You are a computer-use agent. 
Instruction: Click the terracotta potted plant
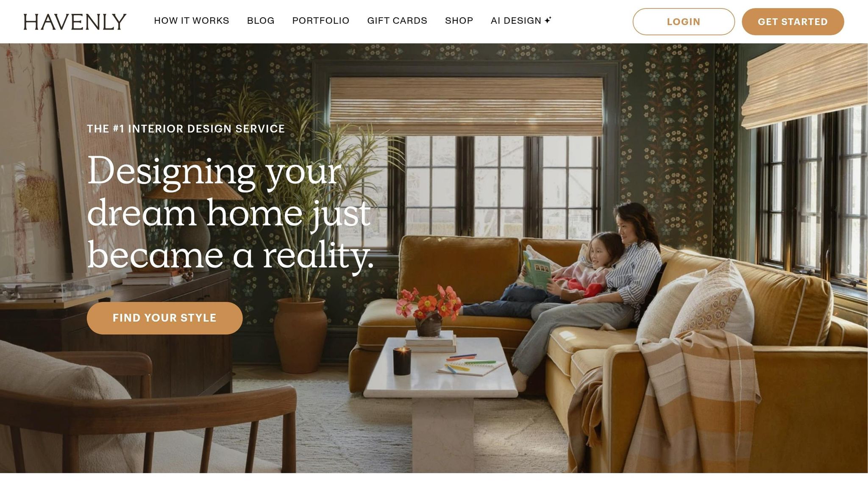(300, 335)
